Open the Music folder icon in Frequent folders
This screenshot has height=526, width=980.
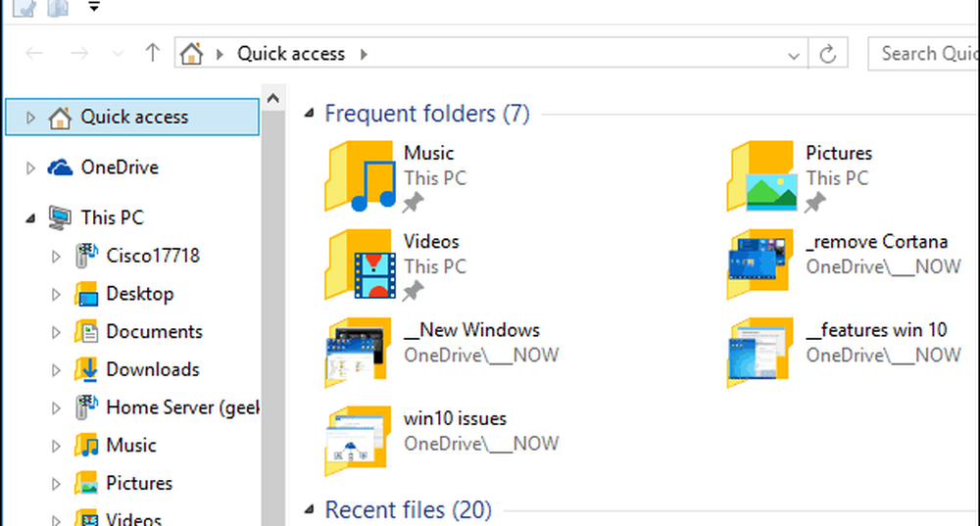[358, 176]
